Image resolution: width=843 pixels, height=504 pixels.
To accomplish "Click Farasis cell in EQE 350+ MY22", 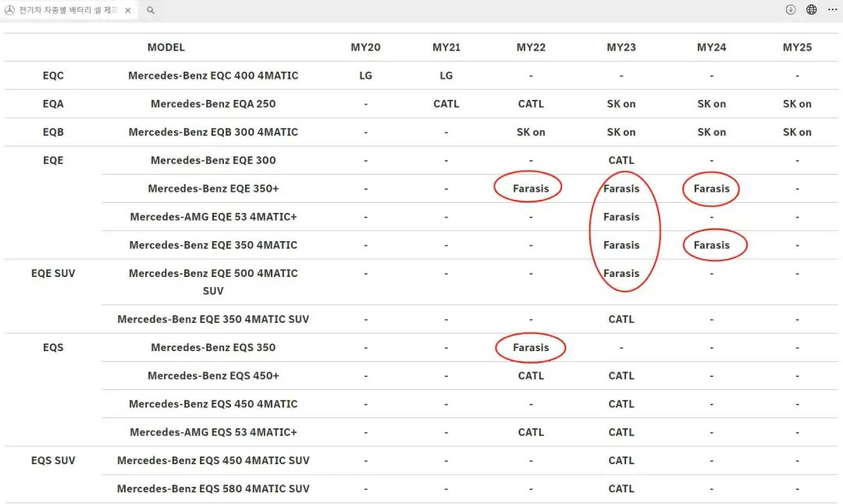I will click(x=531, y=189).
